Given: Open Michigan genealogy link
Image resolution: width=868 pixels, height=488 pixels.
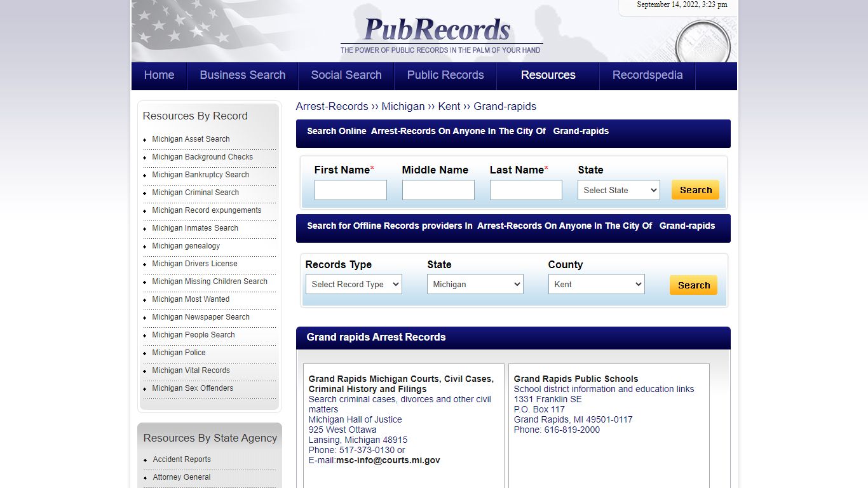Looking at the screenshot, I should point(186,246).
